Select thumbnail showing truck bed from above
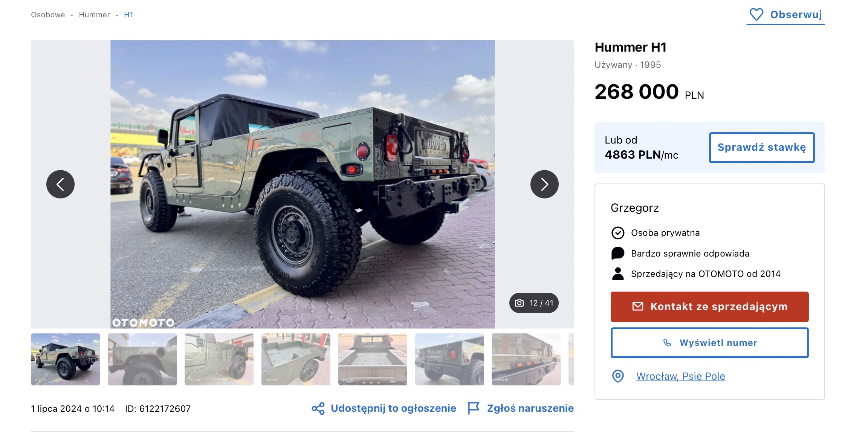The width and height of the screenshot is (868, 434). pos(373,359)
